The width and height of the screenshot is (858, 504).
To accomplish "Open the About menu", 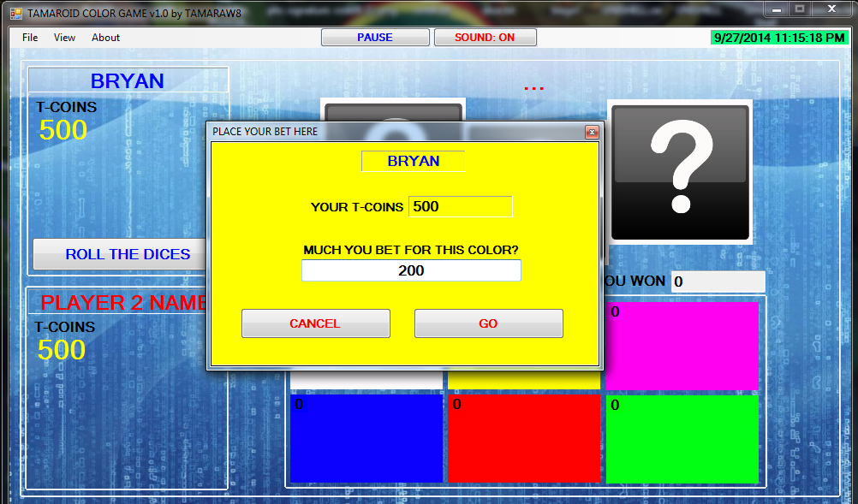I will click(x=104, y=38).
